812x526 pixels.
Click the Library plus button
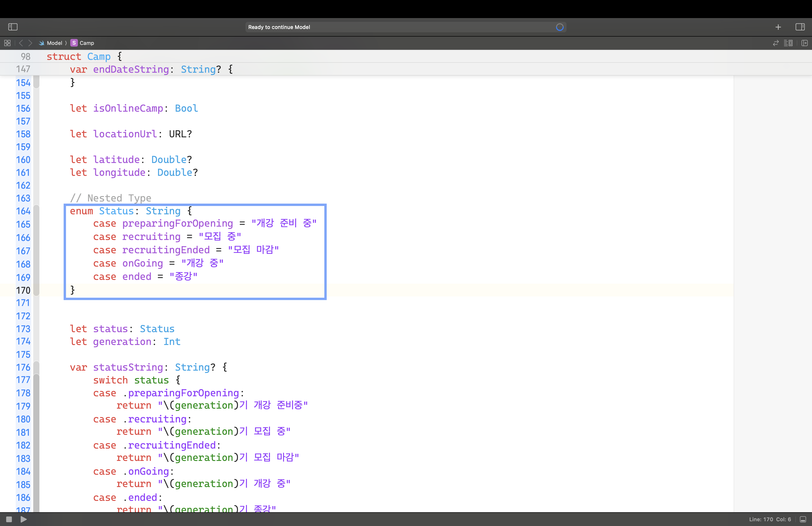tap(778, 27)
